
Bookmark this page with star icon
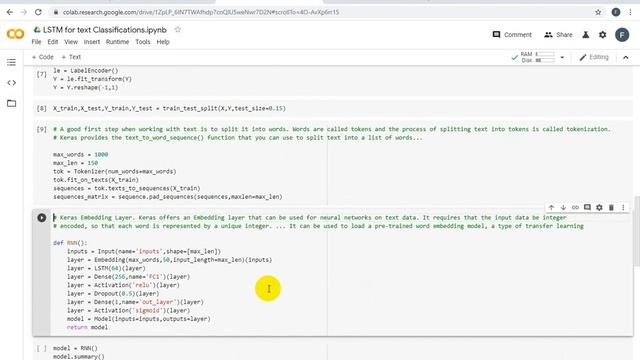pyautogui.click(x=598, y=12)
